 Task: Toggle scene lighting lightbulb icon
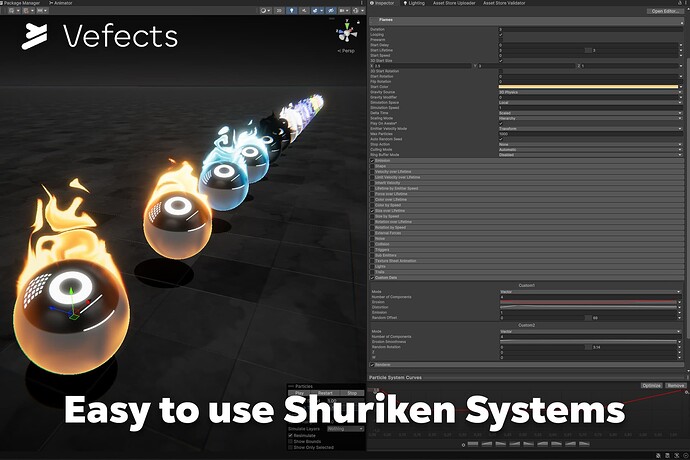click(x=291, y=10)
